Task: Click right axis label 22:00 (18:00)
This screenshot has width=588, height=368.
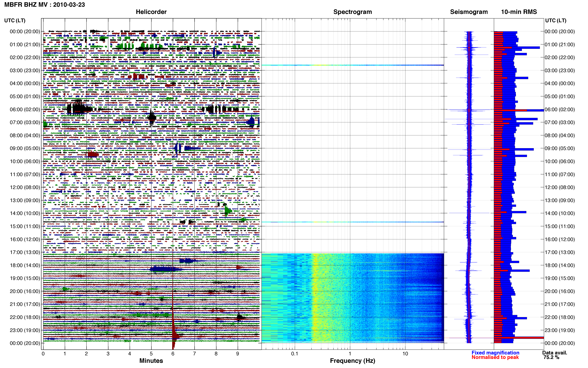Action: (560, 317)
